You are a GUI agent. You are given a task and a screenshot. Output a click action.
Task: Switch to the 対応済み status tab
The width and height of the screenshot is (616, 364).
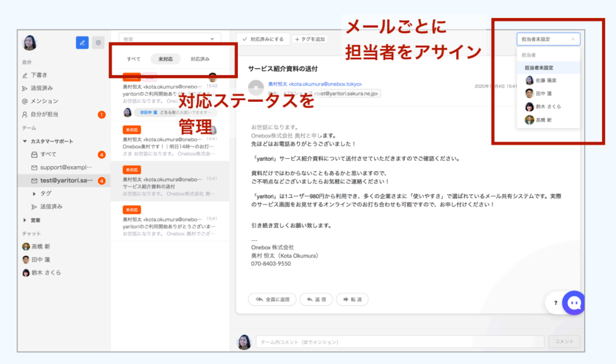tap(200, 59)
